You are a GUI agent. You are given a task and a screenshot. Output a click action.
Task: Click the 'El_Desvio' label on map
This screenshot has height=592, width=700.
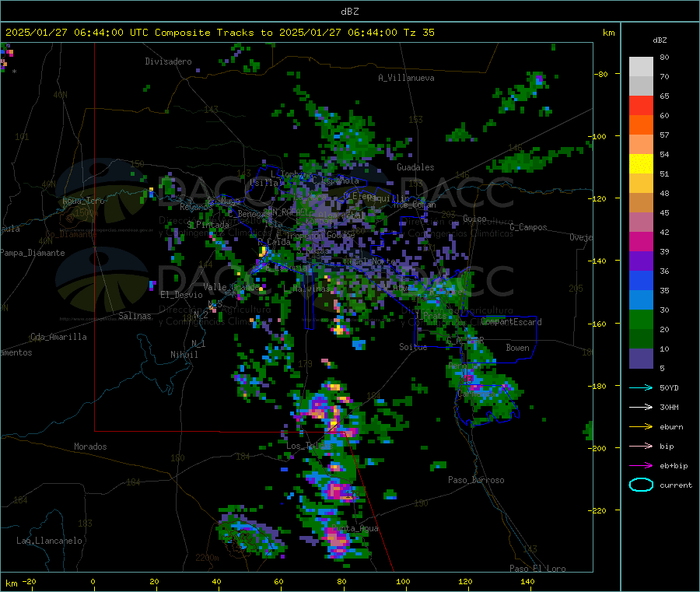[x=181, y=295]
